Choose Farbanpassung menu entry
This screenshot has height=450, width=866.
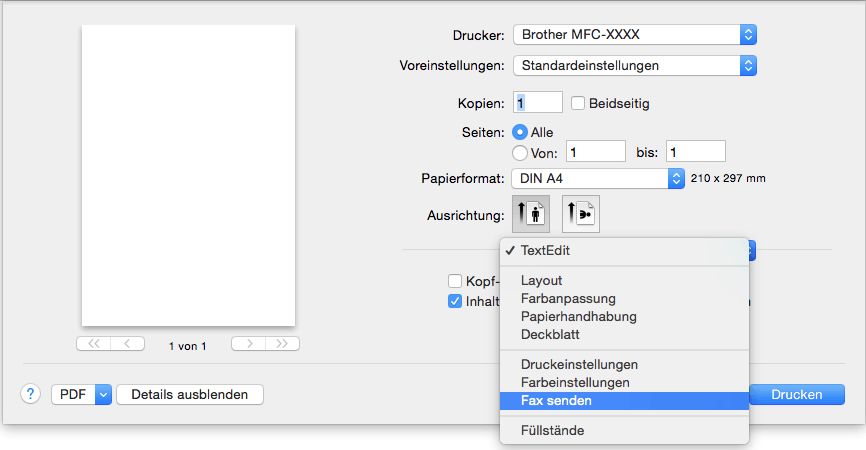coord(624,299)
